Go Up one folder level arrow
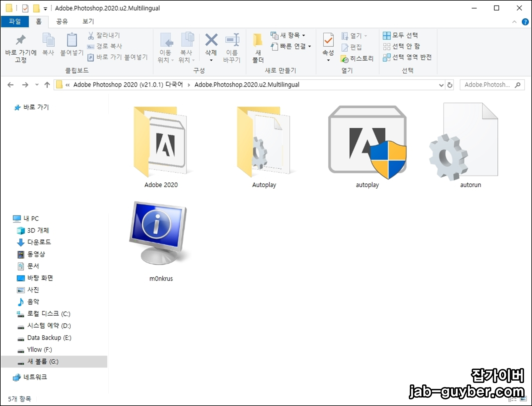Viewport: 532px width, 406px height. (47, 85)
